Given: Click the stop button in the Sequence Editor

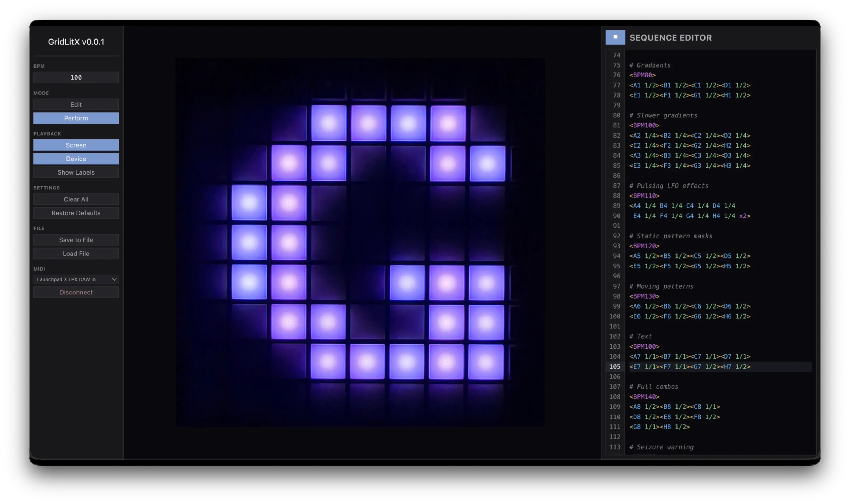Looking at the screenshot, I should 615,37.
